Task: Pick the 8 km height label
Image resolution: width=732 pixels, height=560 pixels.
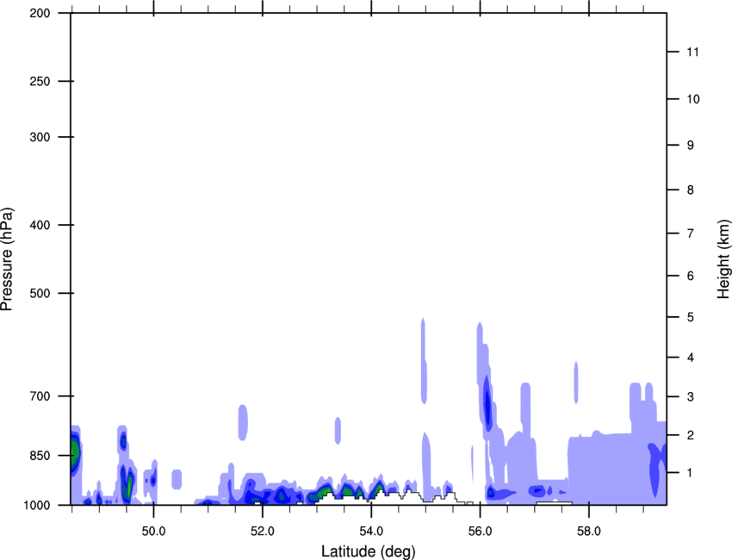Action: (x=690, y=190)
